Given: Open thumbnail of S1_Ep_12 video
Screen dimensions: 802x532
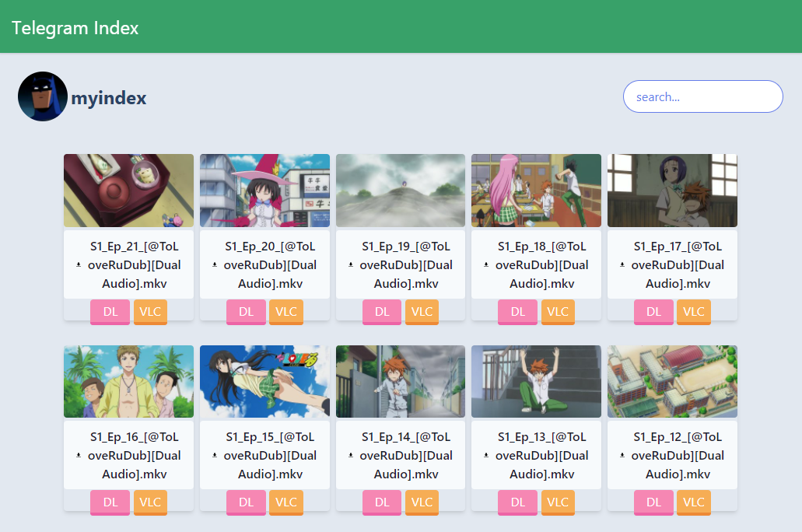Looking at the screenshot, I should click(673, 382).
